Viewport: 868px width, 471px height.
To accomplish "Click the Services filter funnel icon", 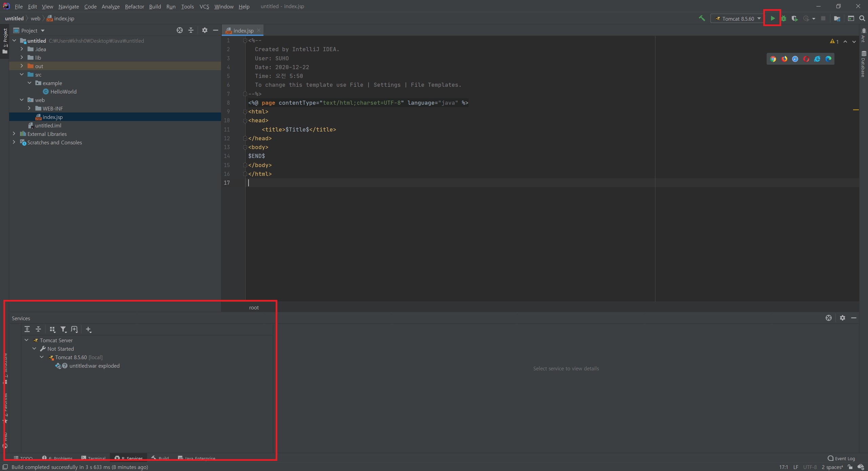I will click(x=63, y=329).
